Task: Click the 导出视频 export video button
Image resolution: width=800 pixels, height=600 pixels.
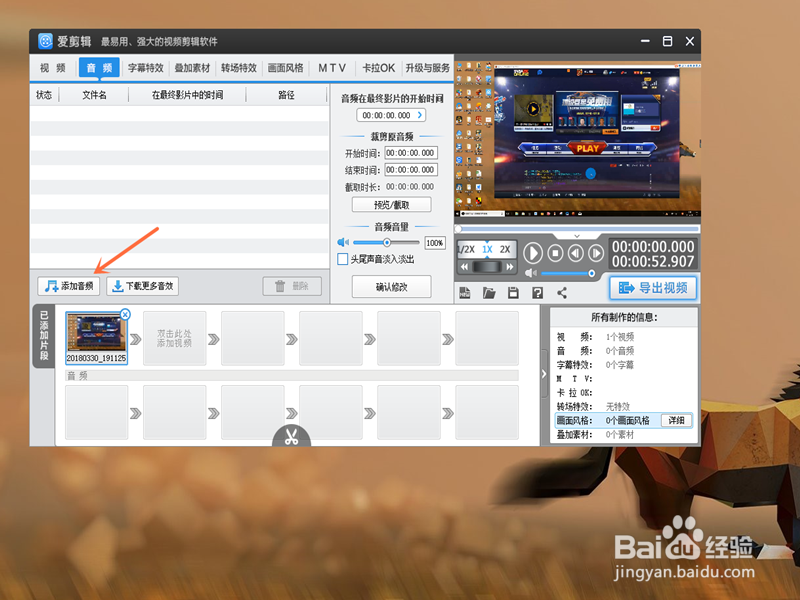Action: tap(653, 288)
